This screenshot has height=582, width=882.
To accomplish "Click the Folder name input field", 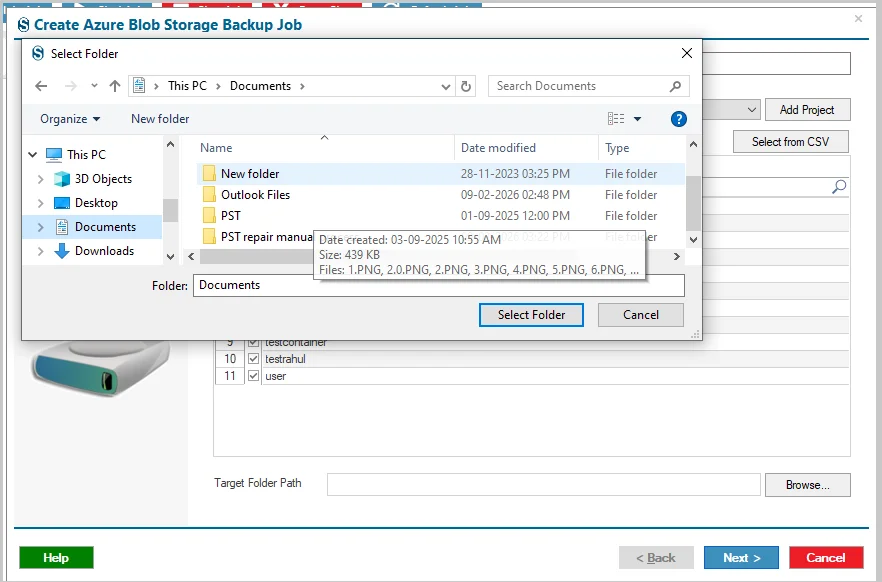I will [x=439, y=285].
